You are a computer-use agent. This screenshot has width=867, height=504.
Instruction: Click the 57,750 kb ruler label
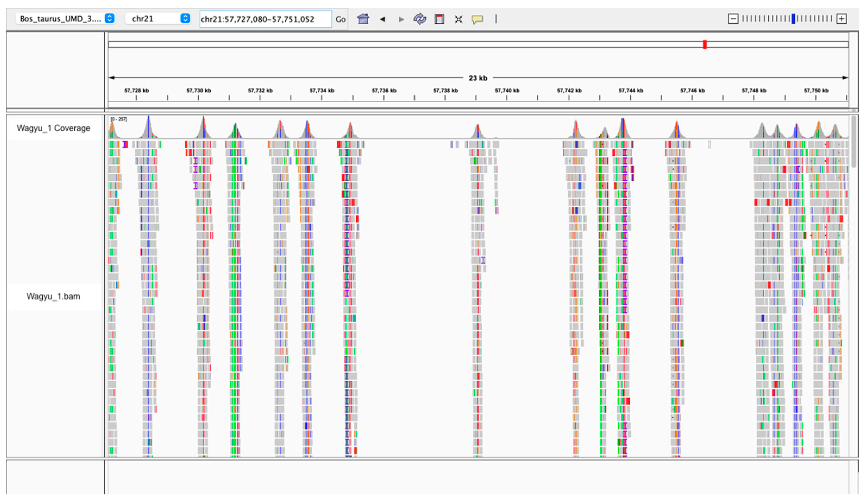[x=816, y=90]
